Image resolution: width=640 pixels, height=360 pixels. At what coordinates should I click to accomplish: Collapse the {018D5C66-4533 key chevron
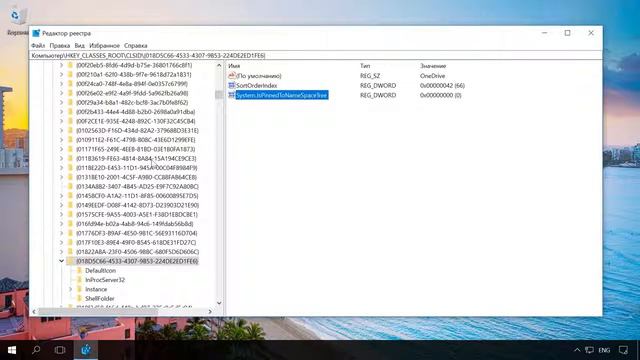click(x=61, y=261)
